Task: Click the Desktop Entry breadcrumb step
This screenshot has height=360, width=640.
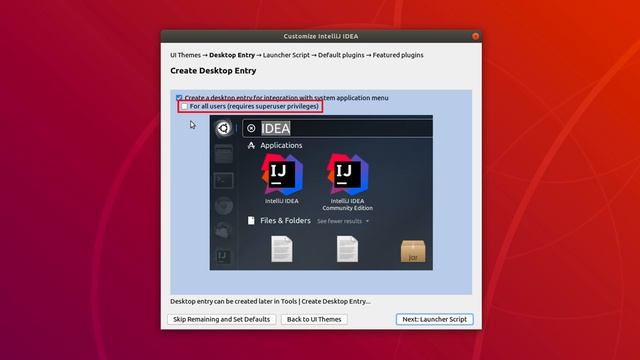Action: click(232, 55)
